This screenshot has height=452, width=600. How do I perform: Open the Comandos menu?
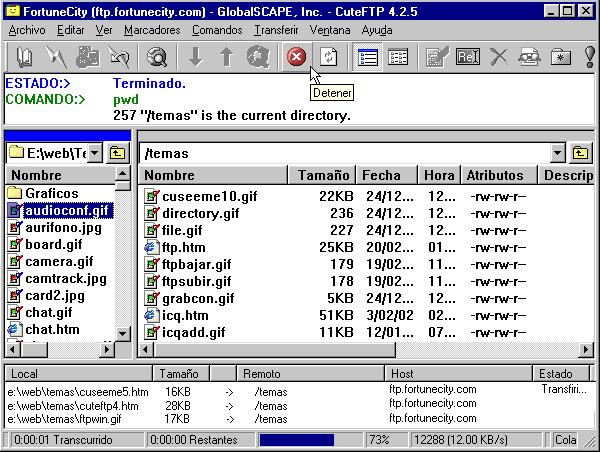tap(217, 30)
